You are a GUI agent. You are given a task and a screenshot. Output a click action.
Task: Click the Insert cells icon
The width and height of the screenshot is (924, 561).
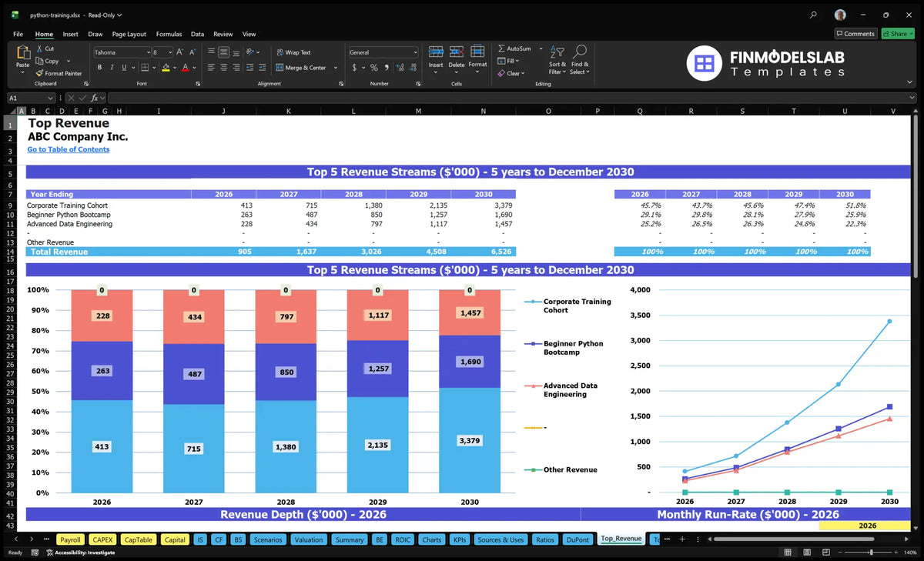436,52
